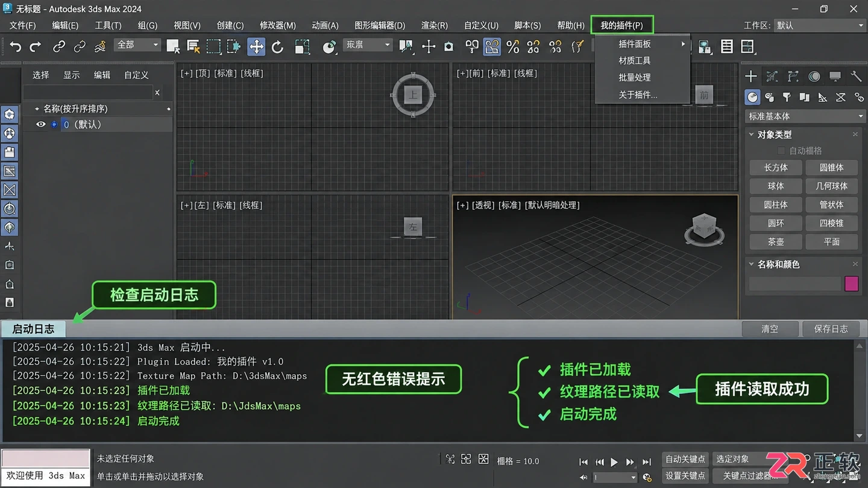Click the 圆柱体 cylinder button

tap(776, 205)
